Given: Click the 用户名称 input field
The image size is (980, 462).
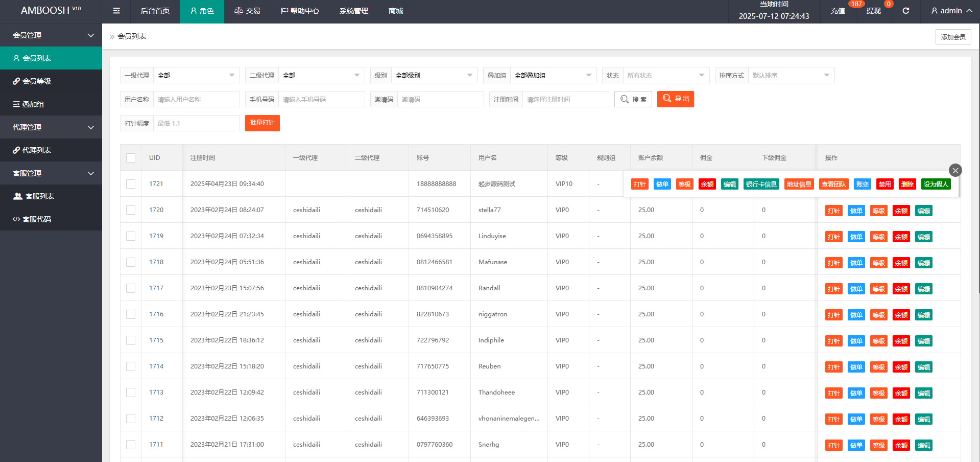Looking at the screenshot, I should (x=196, y=99).
